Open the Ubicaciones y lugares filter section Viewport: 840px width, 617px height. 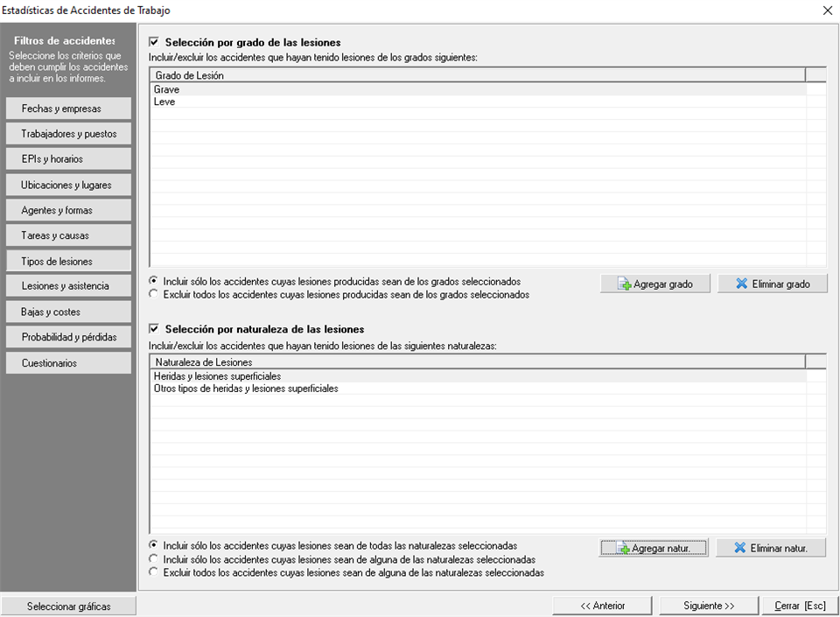tap(68, 185)
